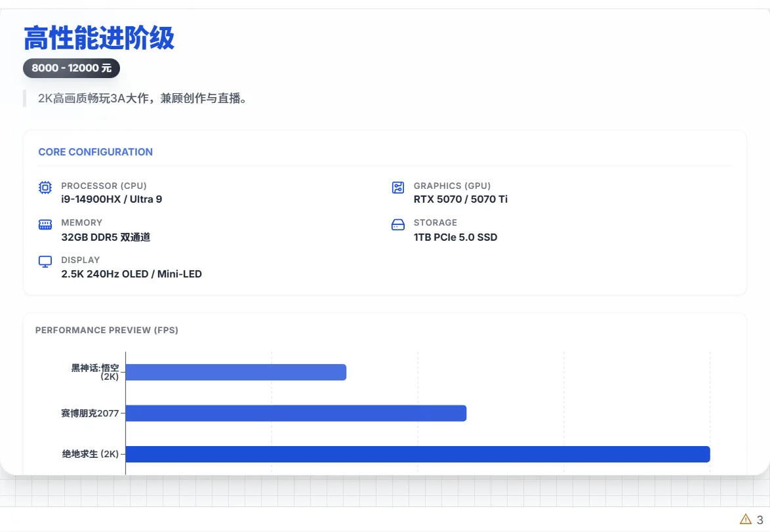Click the 8000 - 12000 元 price badge

click(x=71, y=68)
